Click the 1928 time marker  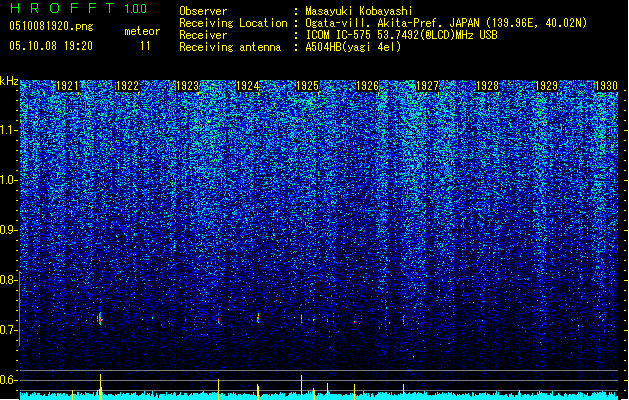(487, 86)
